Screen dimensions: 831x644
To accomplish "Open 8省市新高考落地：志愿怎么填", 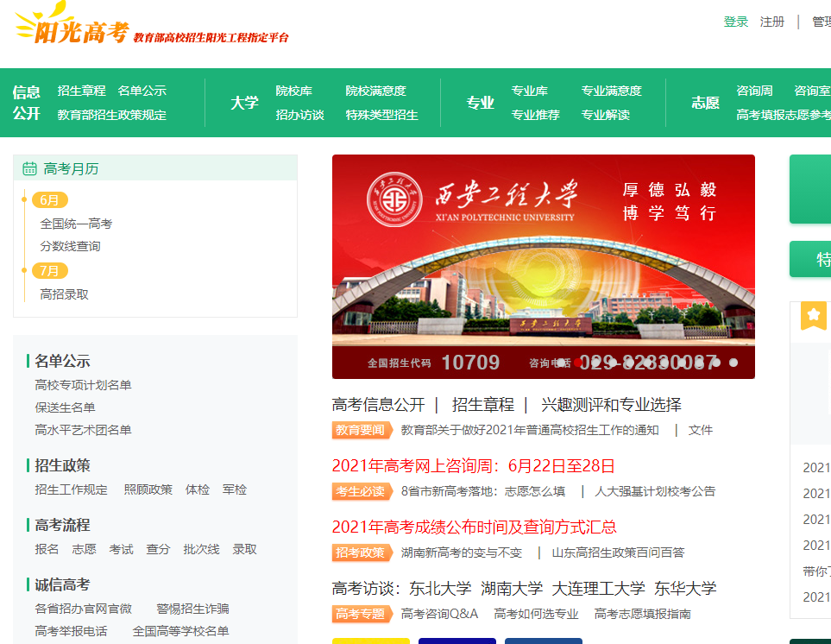I will click(482, 491).
